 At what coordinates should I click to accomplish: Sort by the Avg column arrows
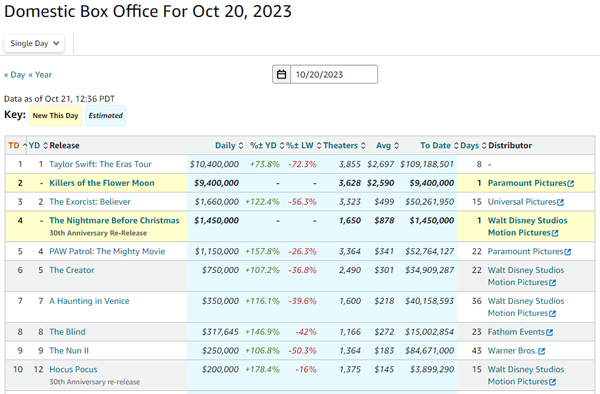[396, 146]
